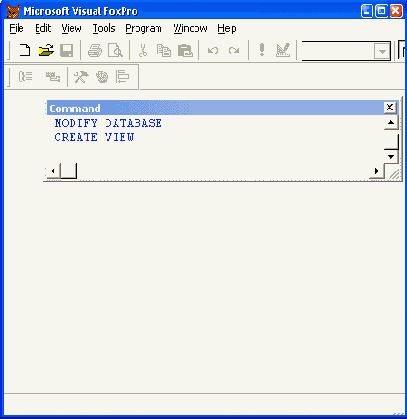Image resolution: width=407 pixels, height=419 pixels.
Task: Click the MODIFY DATABASE command line
Action: pos(108,123)
